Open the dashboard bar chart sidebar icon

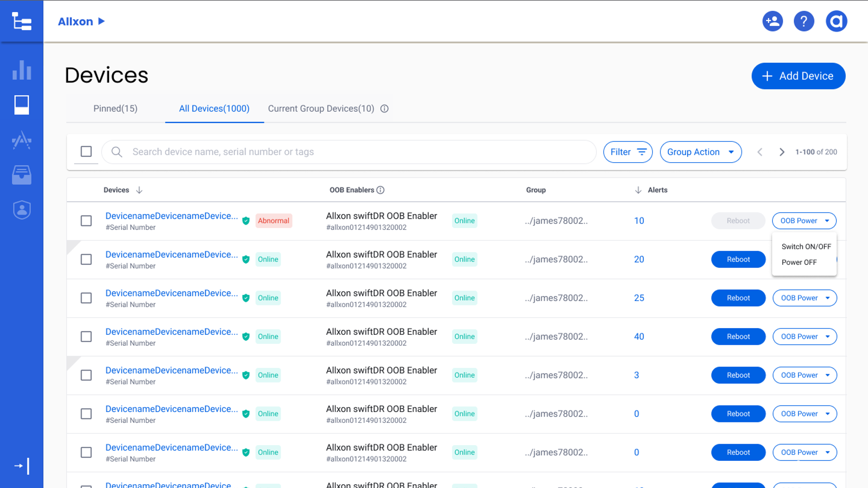pyautogui.click(x=22, y=70)
